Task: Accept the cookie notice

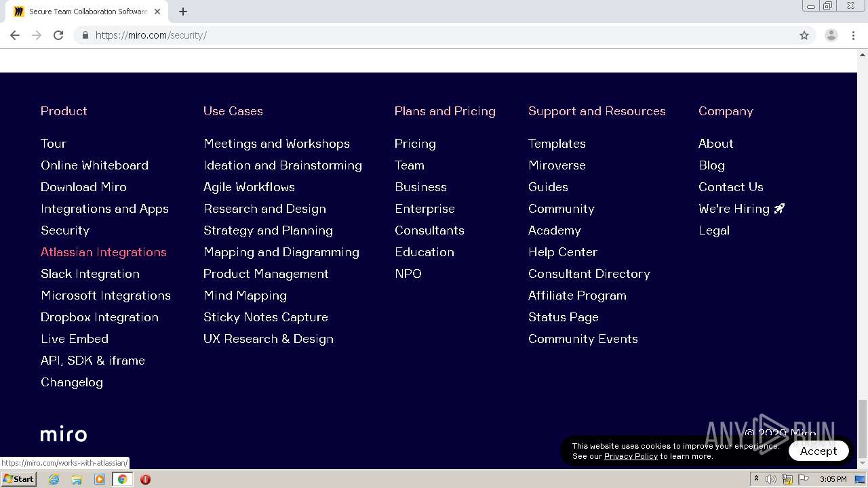Action: coord(818,451)
